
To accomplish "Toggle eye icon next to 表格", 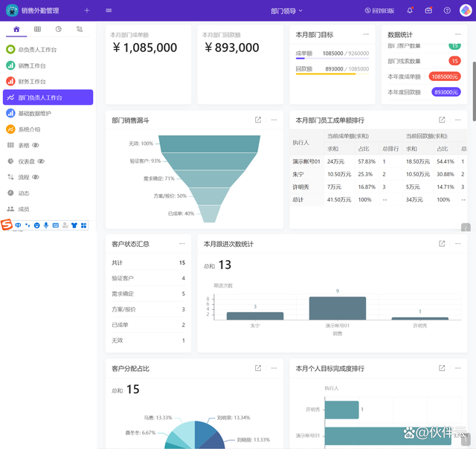I will pos(36,145).
